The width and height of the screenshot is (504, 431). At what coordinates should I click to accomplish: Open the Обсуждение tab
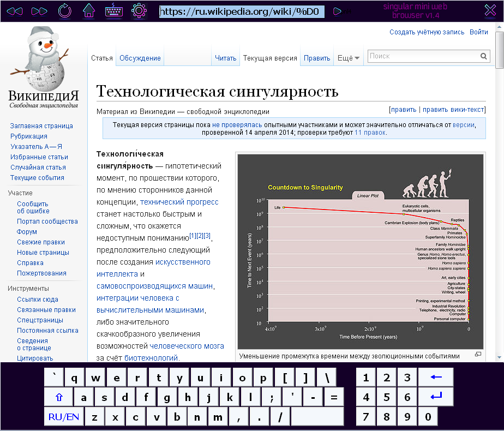coord(140,58)
